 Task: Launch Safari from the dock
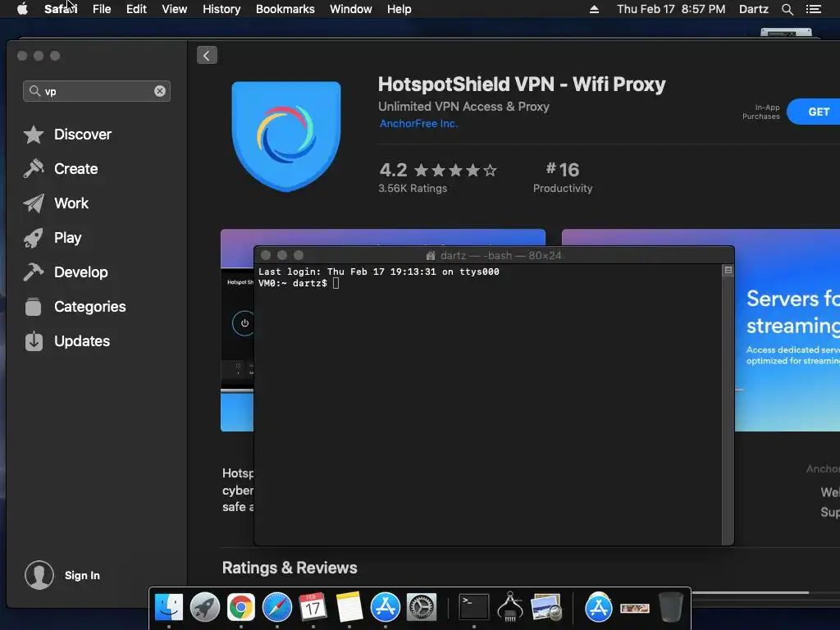(x=277, y=608)
